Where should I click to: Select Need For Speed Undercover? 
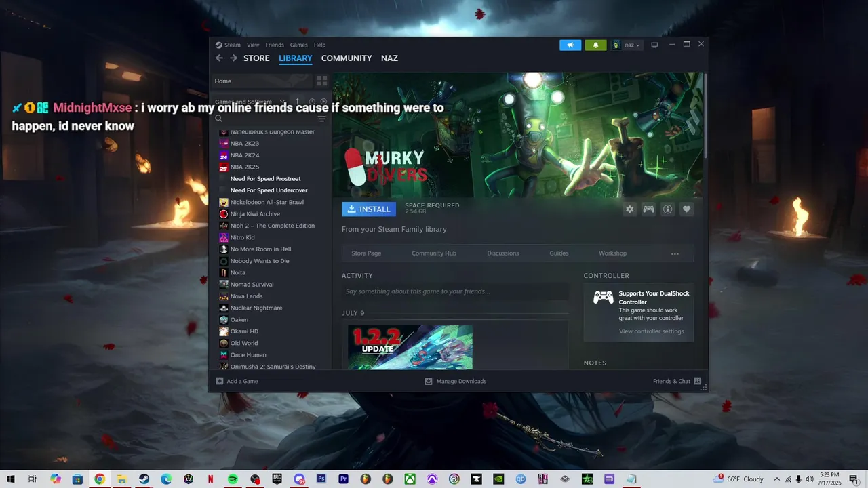269,190
